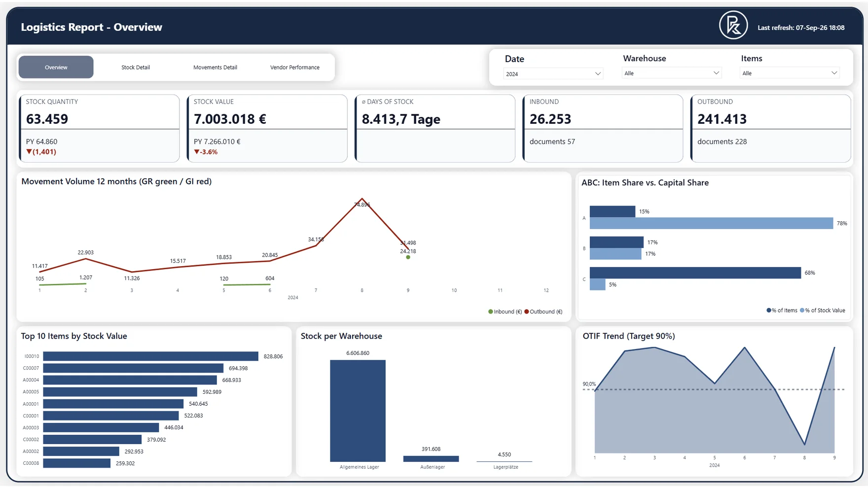
Task: Click the PY 7.266.010 € previous year value
Action: pyautogui.click(x=217, y=141)
